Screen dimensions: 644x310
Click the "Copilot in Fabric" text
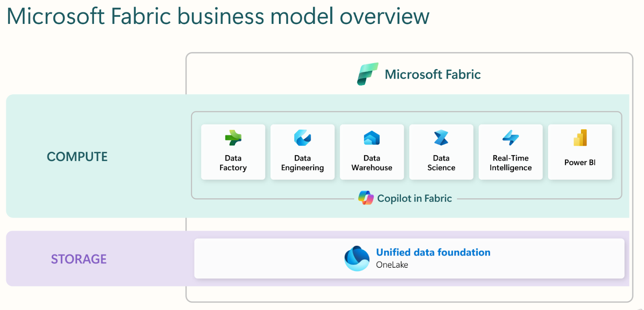(x=415, y=198)
